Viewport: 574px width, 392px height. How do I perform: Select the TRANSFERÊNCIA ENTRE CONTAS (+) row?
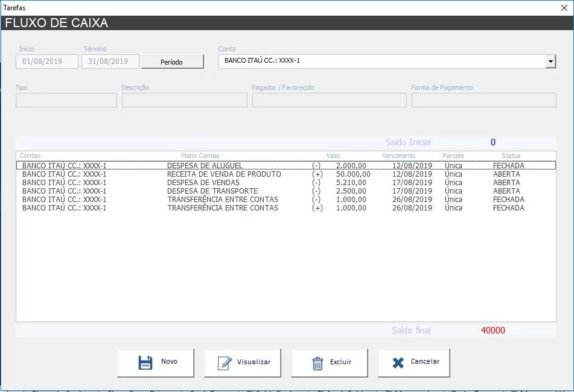pyautogui.click(x=223, y=208)
